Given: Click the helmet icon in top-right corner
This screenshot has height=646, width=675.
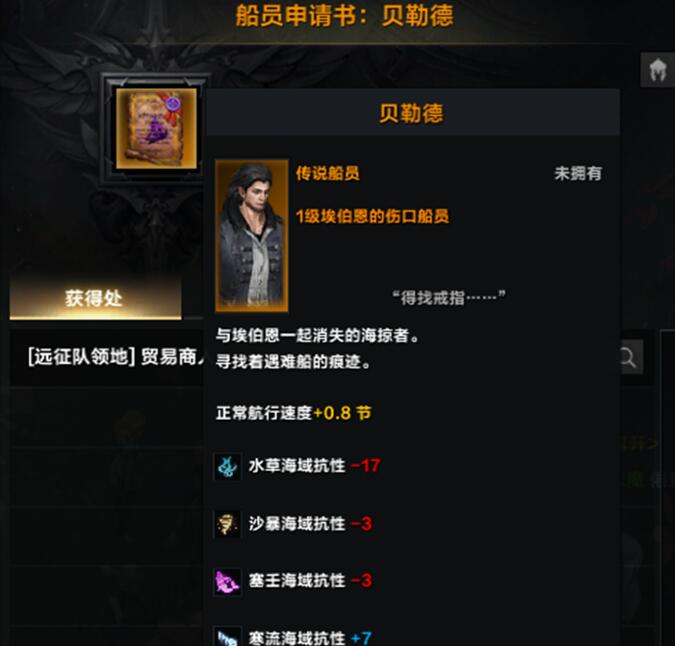Looking at the screenshot, I should (x=657, y=70).
